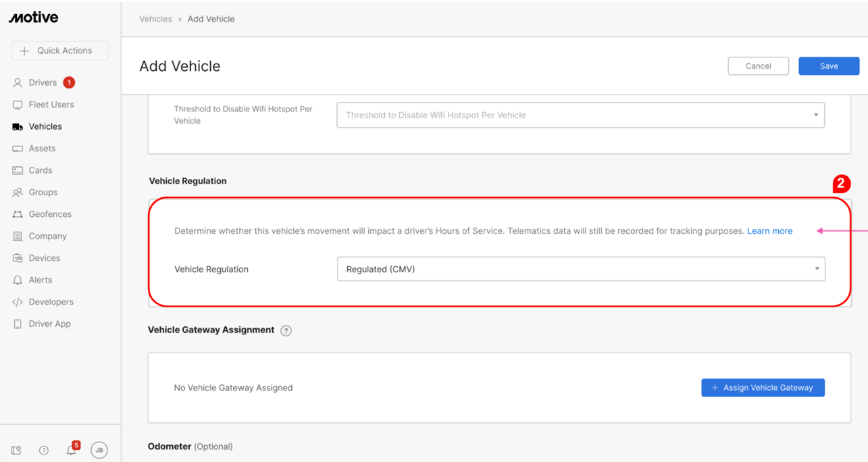Open the Developers section
Image resolution: width=868 pixels, height=462 pixels.
pyautogui.click(x=51, y=302)
